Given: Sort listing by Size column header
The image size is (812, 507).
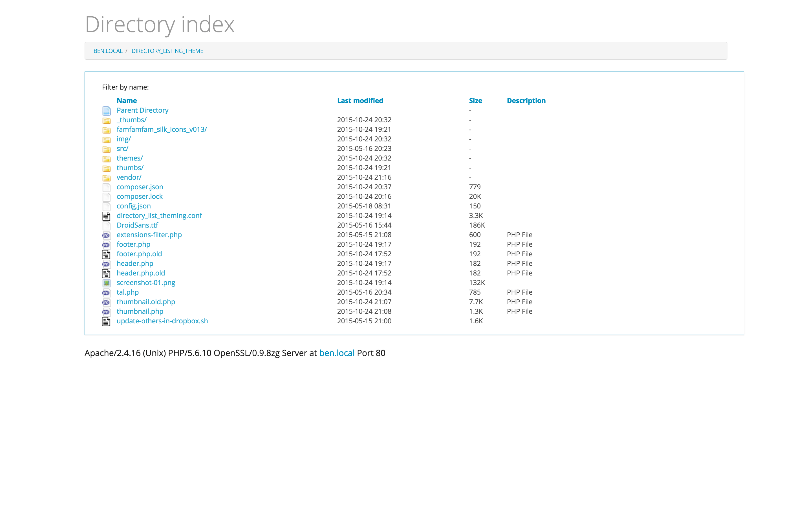Looking at the screenshot, I should (x=475, y=101).
